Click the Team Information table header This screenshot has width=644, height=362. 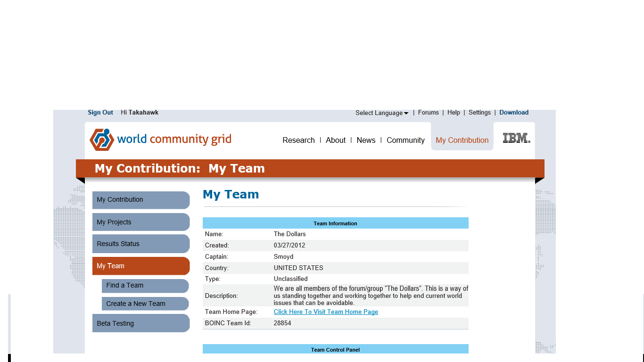336,223
